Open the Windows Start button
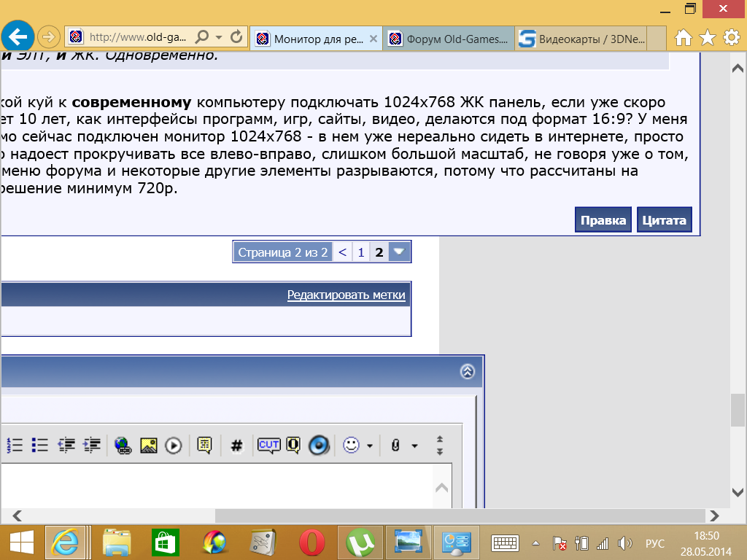Viewport: 747px width, 560px height. pyautogui.click(x=21, y=542)
